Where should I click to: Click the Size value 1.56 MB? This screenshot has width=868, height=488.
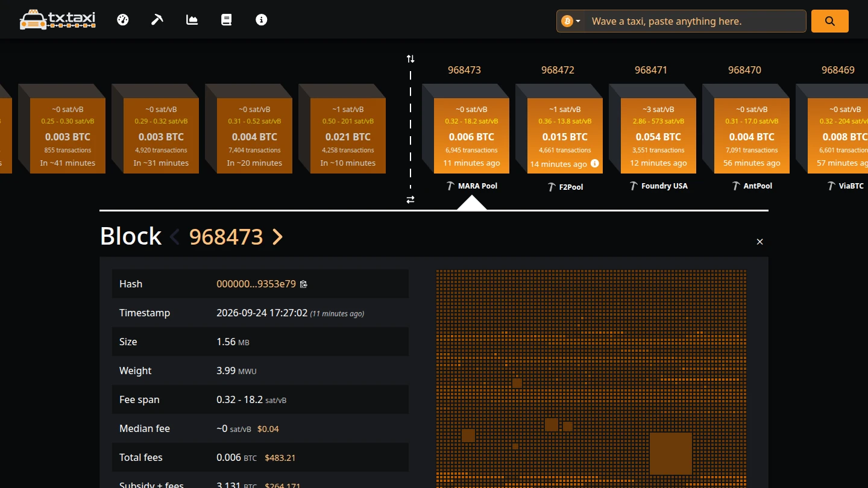coord(233,342)
